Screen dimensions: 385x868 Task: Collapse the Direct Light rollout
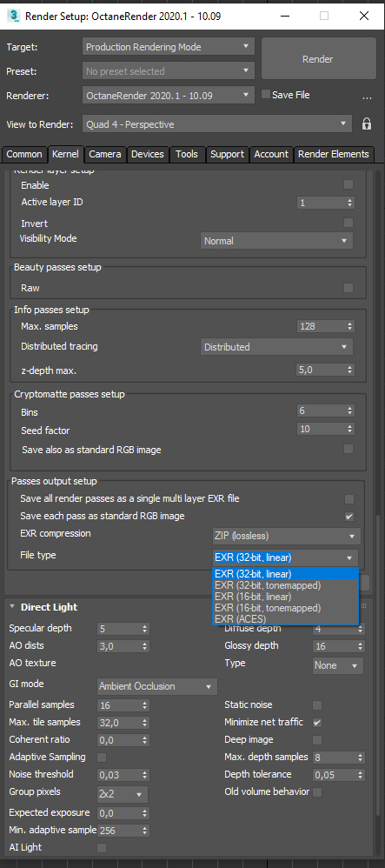[12, 607]
